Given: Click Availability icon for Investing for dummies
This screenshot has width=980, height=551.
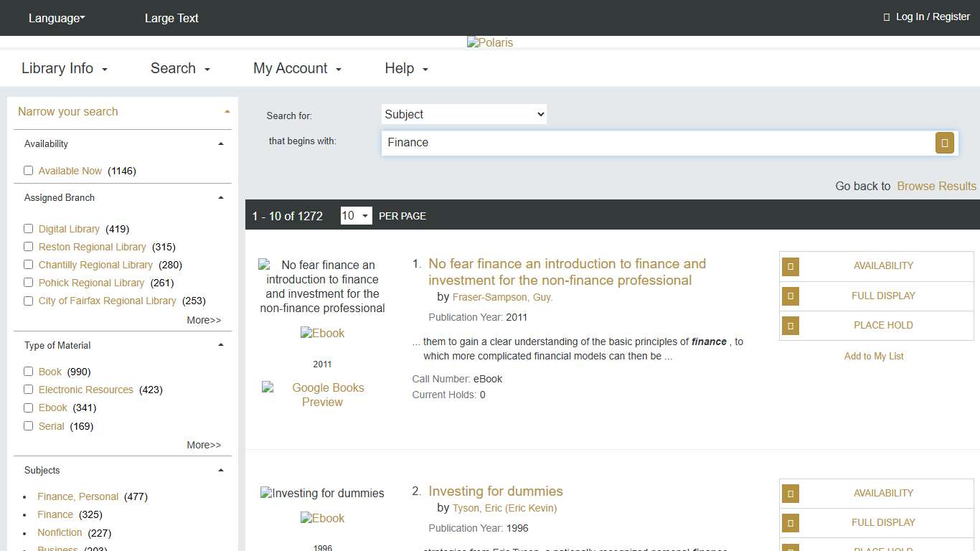Looking at the screenshot, I should [790, 494].
